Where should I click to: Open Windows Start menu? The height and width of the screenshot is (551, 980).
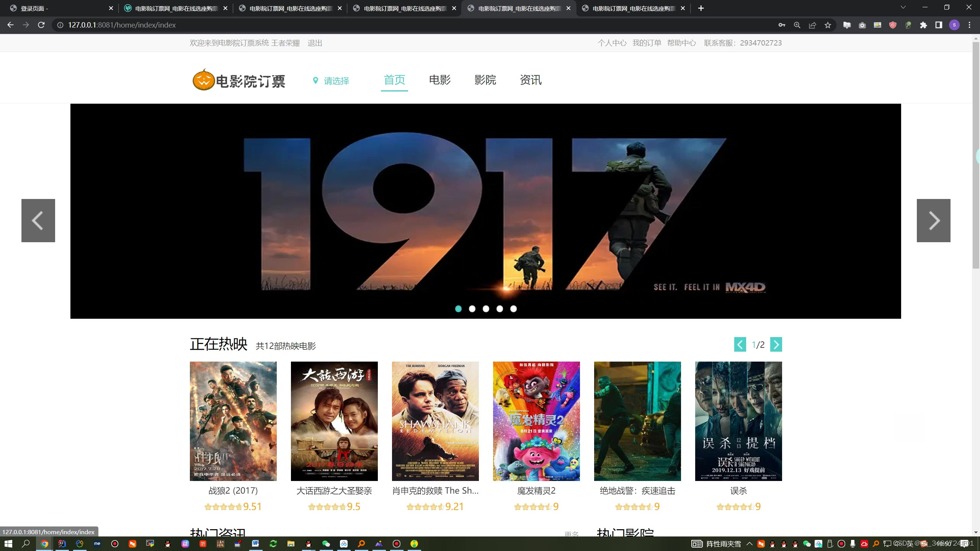(8, 543)
